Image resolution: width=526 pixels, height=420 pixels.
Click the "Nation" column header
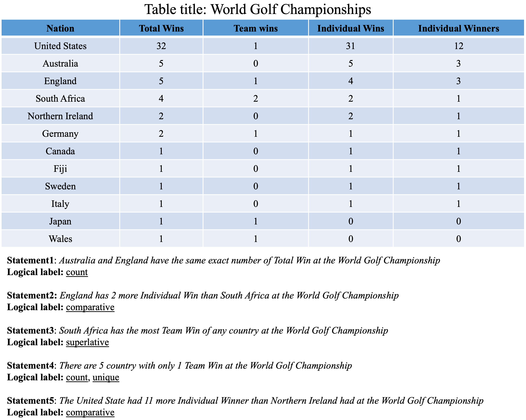[x=60, y=28]
